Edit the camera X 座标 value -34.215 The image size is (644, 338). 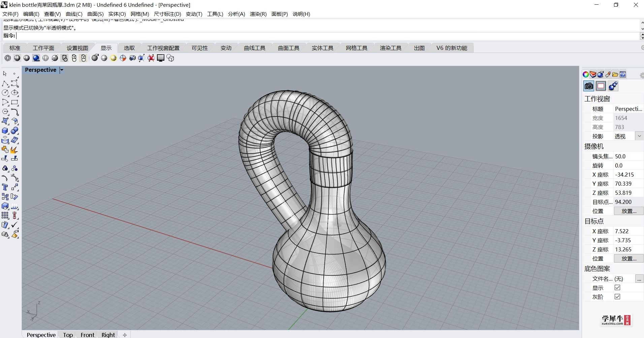628,175
